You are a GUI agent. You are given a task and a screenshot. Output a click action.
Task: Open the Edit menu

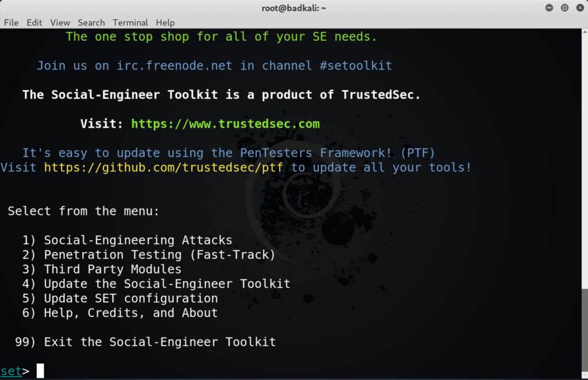coord(34,22)
